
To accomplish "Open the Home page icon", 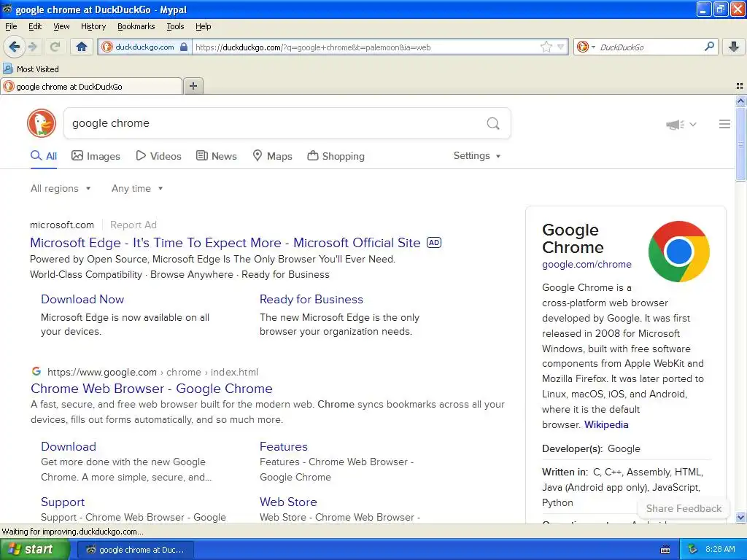I will click(x=82, y=47).
